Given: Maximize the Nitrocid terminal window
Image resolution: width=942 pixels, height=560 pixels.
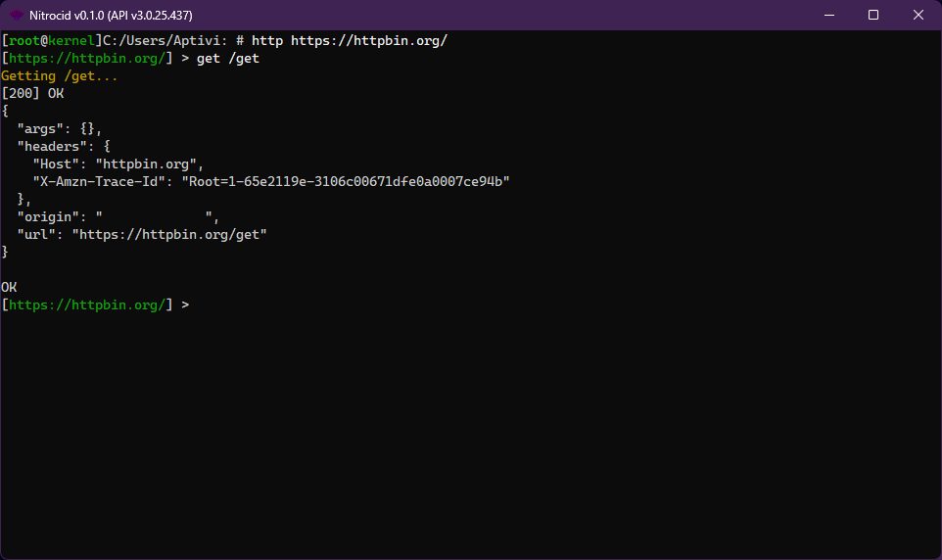Looking at the screenshot, I should (873, 15).
